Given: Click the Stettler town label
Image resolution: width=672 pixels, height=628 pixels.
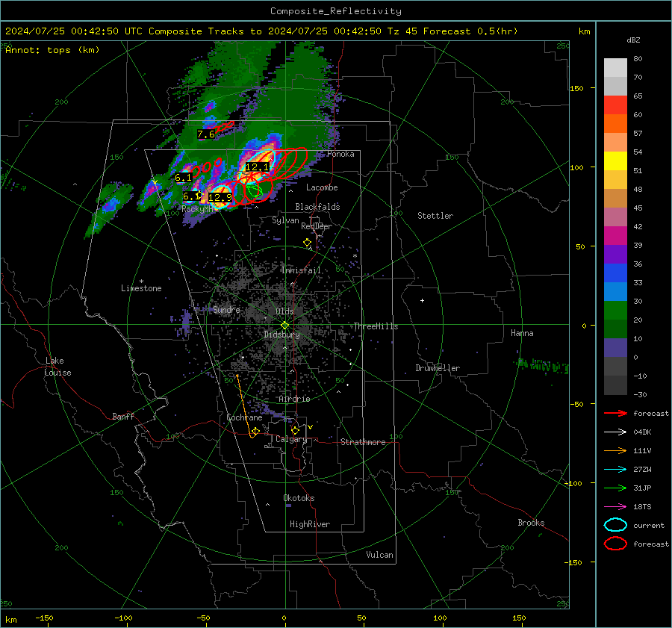Looking at the screenshot, I should click(435, 216).
